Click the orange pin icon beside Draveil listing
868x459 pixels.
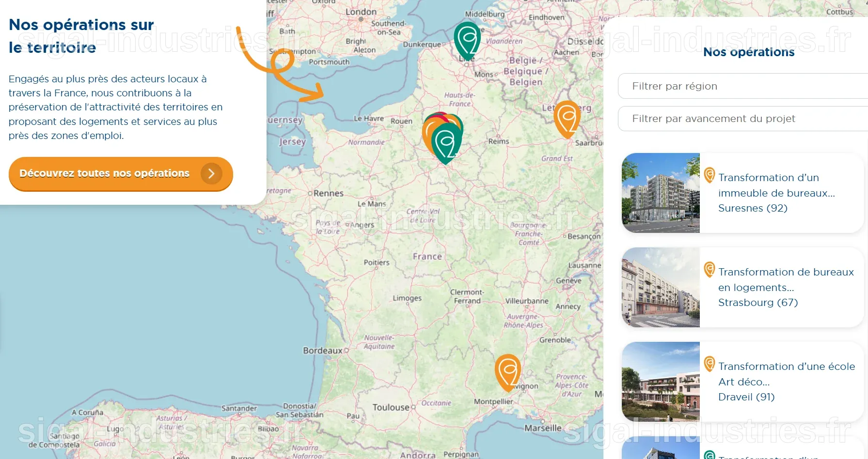[710, 364]
